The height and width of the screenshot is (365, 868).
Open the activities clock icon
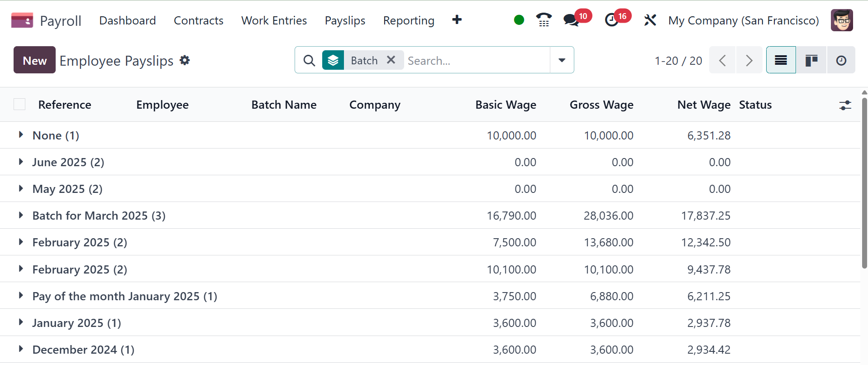click(x=611, y=20)
